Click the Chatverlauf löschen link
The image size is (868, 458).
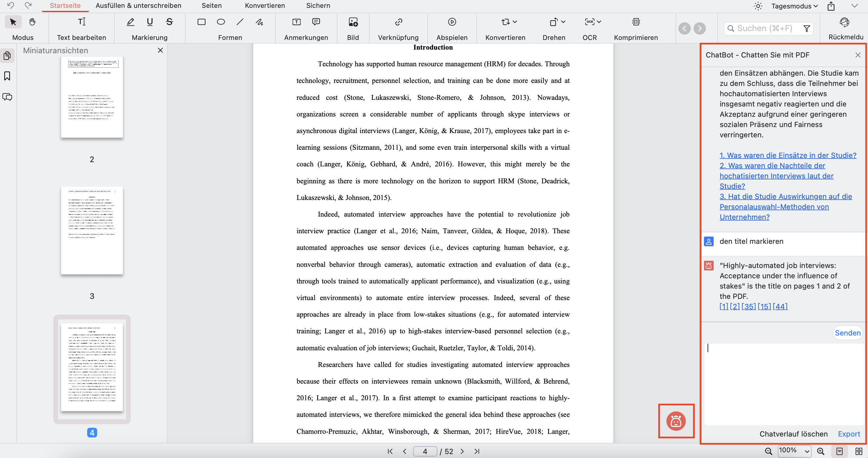pyautogui.click(x=793, y=434)
